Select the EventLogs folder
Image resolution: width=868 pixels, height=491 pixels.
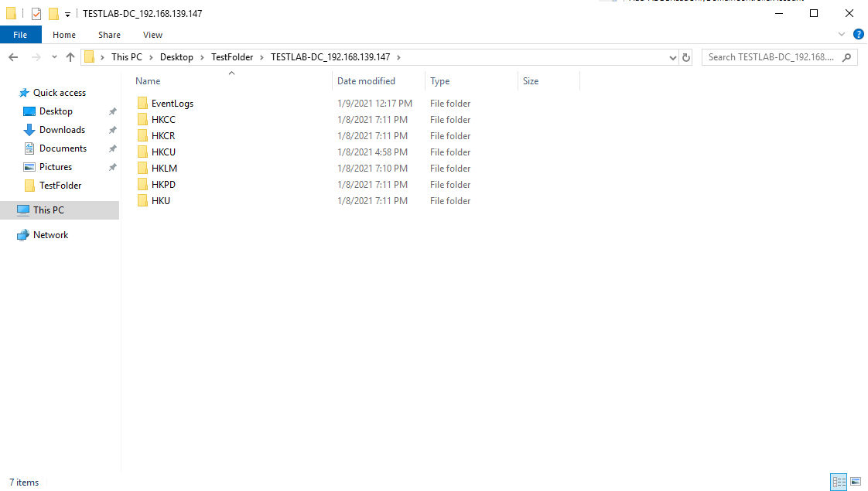point(173,104)
